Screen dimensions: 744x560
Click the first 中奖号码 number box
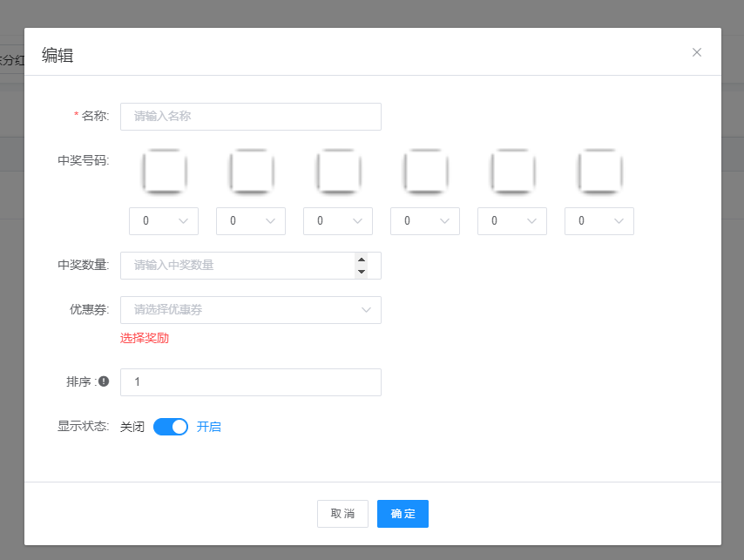164,170
